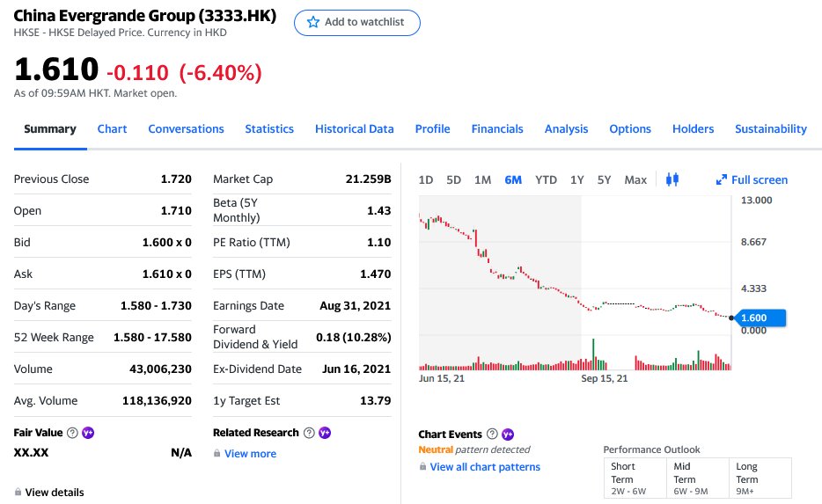This screenshot has height=504, width=822.
Task: Open the Conversations tab
Action: (x=186, y=129)
